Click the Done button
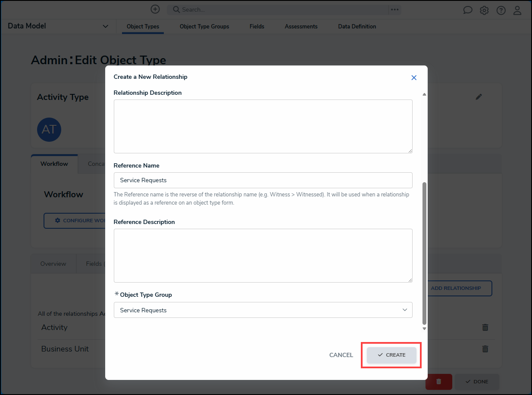Screen dimensions: 532x395 477,382
